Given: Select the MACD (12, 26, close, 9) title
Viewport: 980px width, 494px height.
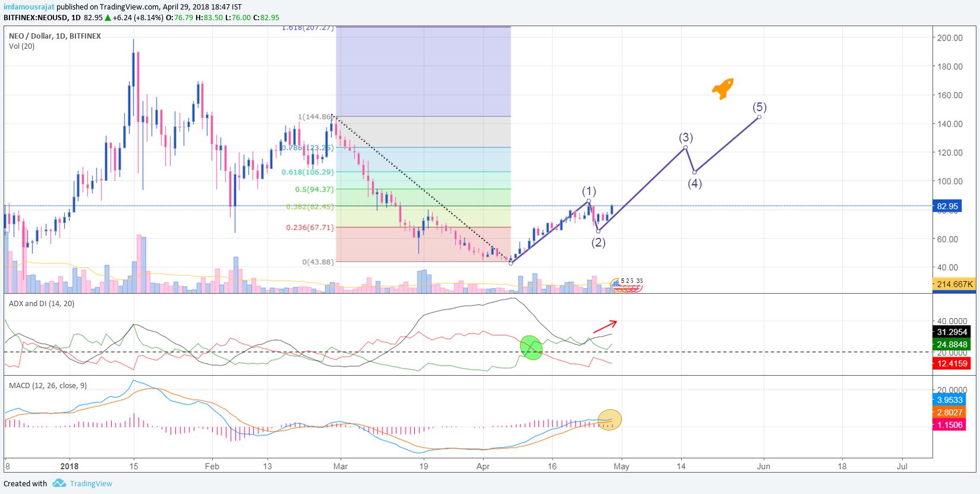Looking at the screenshot, I should point(48,385).
